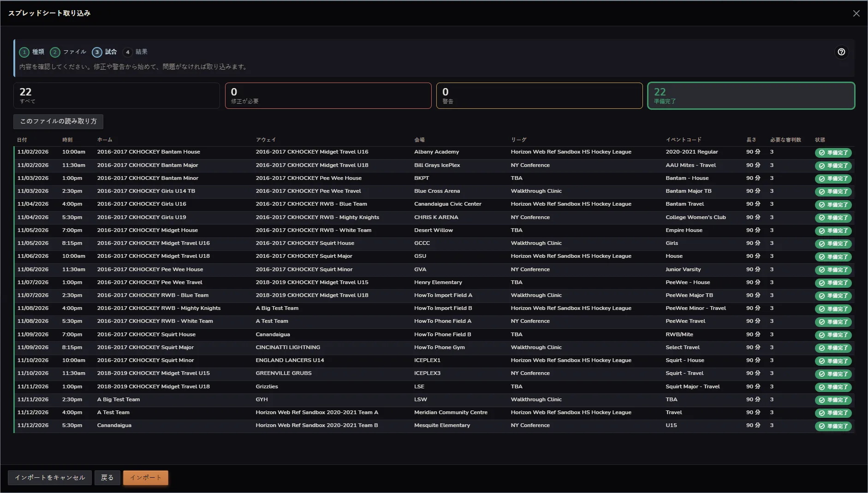This screenshot has height=493, width=868.
Task: Select away team GREENVILLE GRUBS
Action: pyautogui.click(x=284, y=373)
